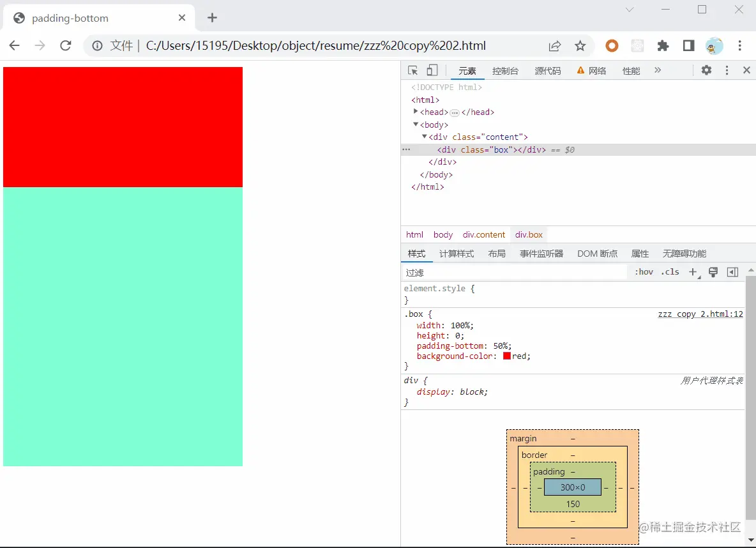Click the forward navigation arrow
This screenshot has height=548, width=756.
[x=40, y=45]
